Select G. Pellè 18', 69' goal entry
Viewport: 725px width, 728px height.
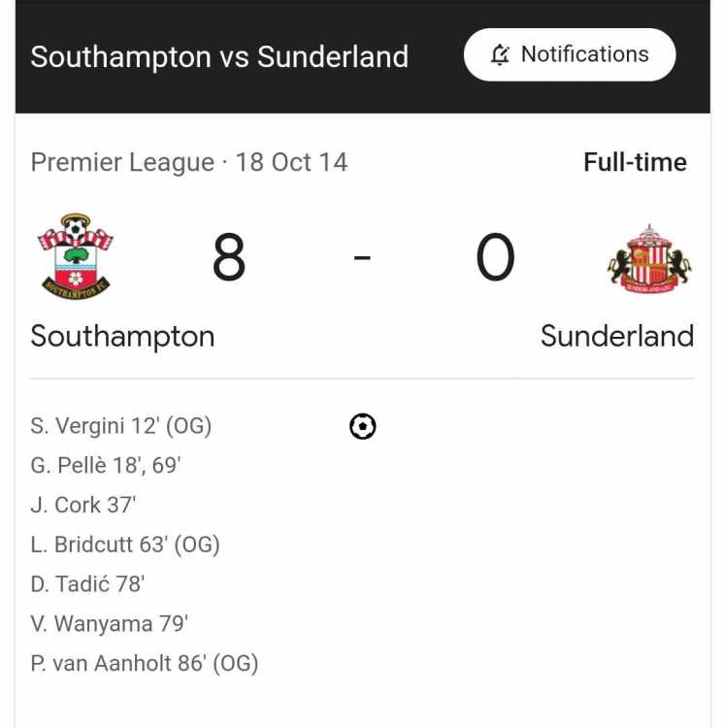[x=106, y=465]
